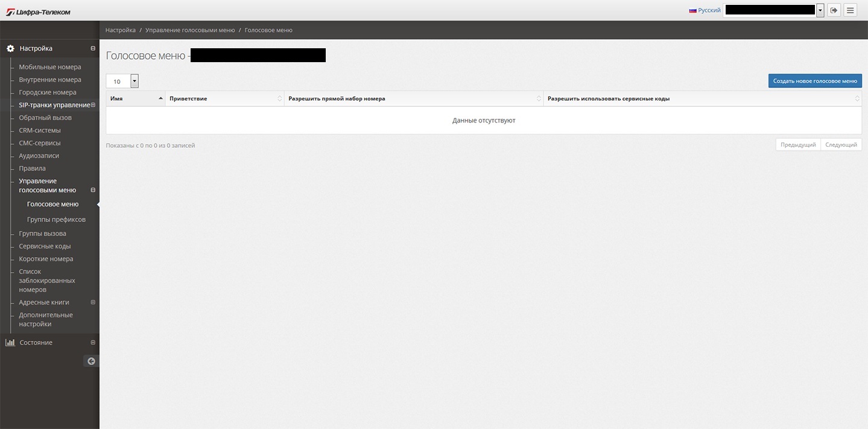Click Разрешить прямой набор номера header
The width and height of the screenshot is (868, 429).
coord(414,98)
